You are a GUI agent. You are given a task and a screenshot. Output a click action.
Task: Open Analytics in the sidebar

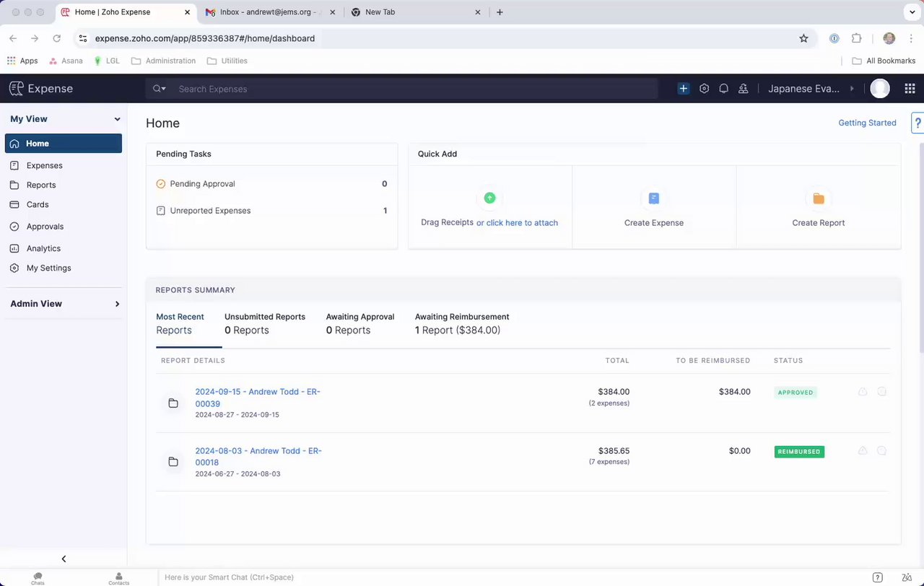pos(43,248)
